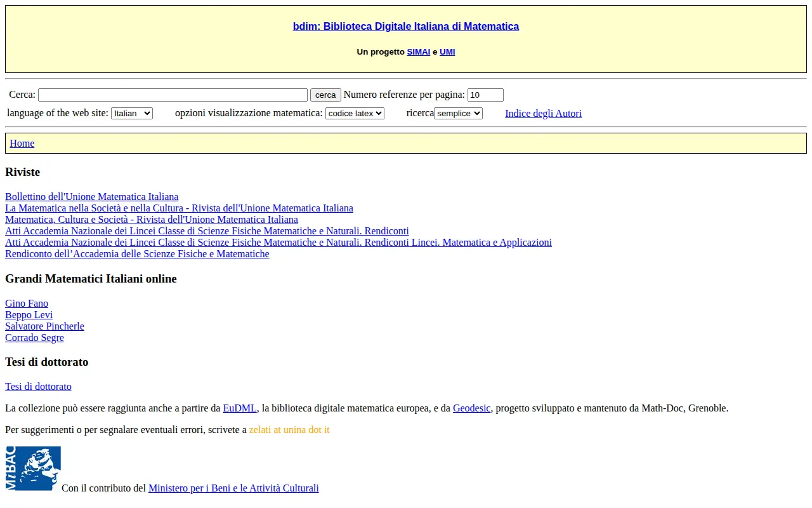Open the Indice degli Autori link
The image size is (812, 508).
pos(543,114)
